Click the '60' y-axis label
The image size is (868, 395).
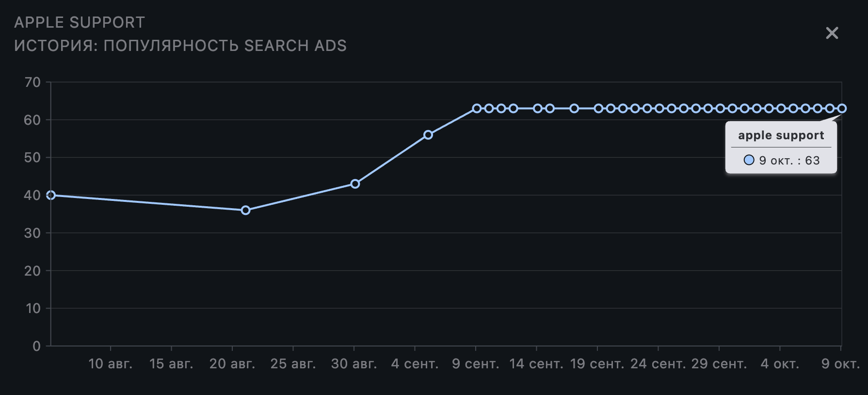[32, 120]
